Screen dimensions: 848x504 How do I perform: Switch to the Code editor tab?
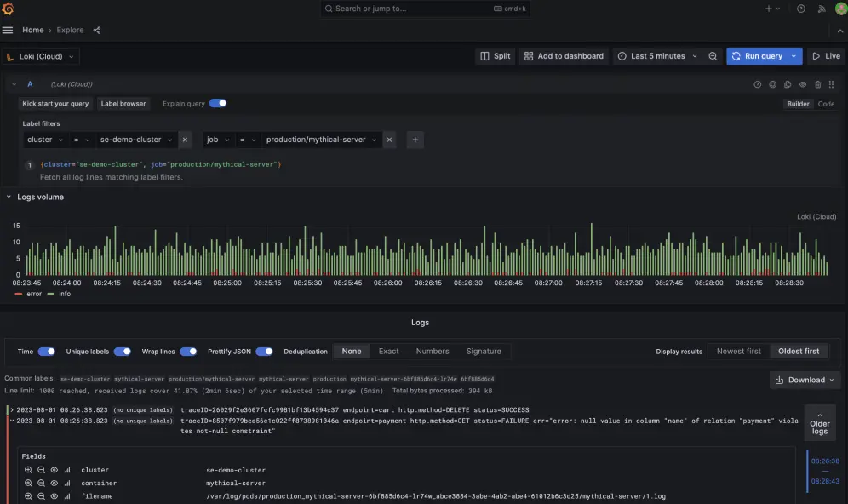click(x=826, y=104)
